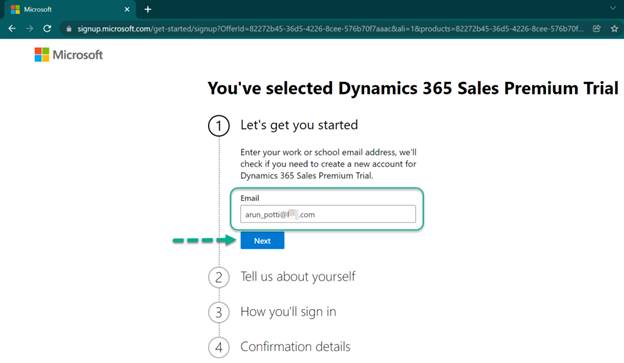Click "Let's get you started" step title

coord(299,125)
